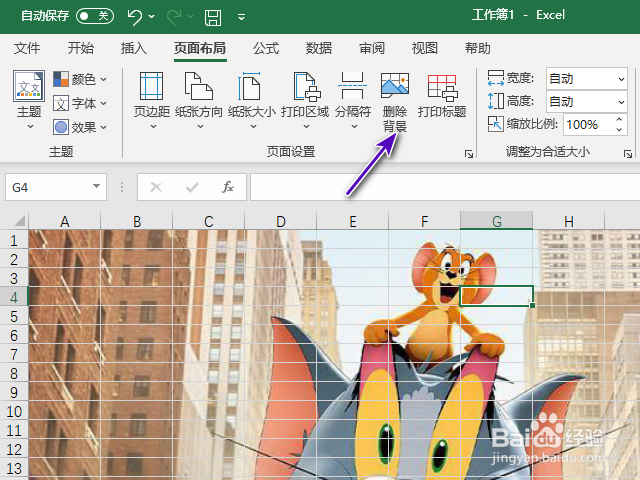
Task: Click the 高度 height icon label
Action: 511,101
